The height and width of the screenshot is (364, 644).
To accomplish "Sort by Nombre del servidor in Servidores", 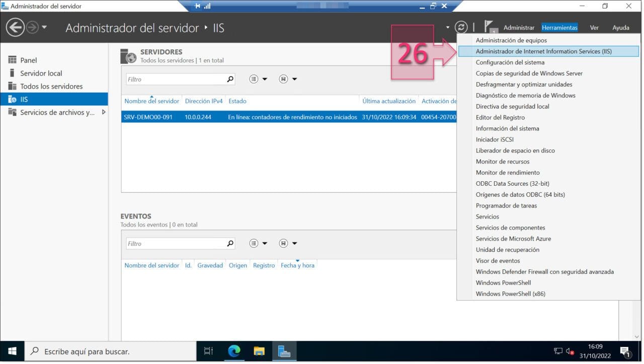I will [151, 101].
